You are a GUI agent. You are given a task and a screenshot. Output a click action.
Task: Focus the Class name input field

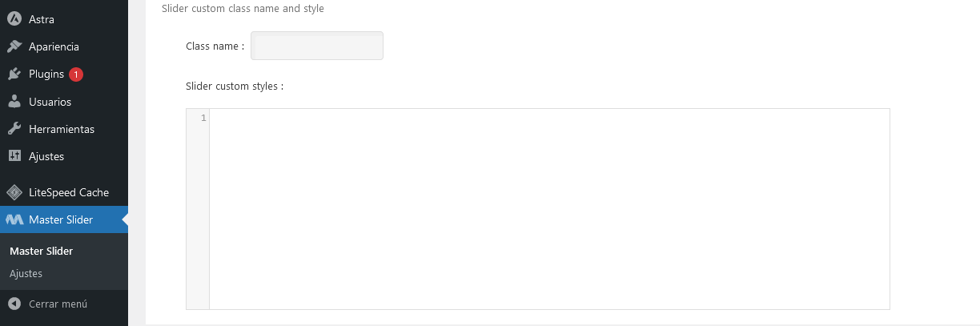317,46
